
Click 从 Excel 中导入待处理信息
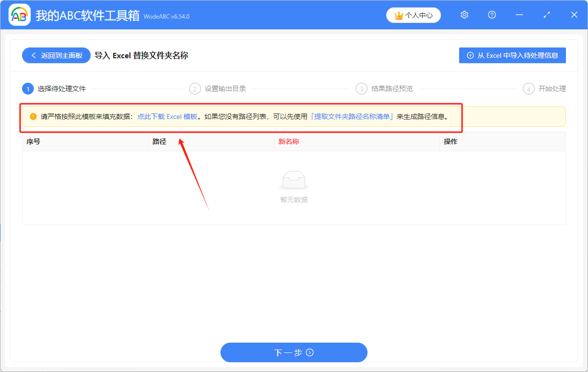512,55
